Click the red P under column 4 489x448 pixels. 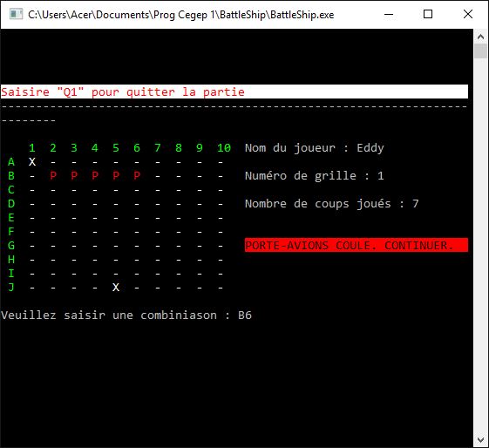click(95, 176)
